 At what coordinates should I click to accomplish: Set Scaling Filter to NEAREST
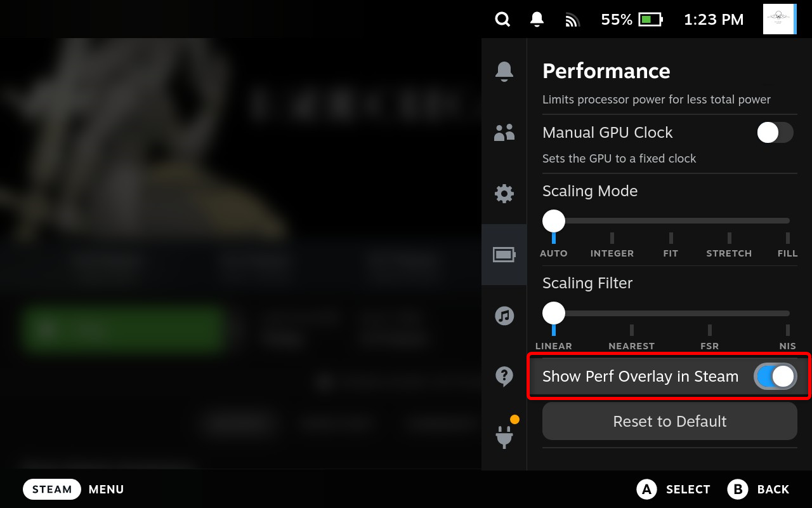(x=631, y=330)
